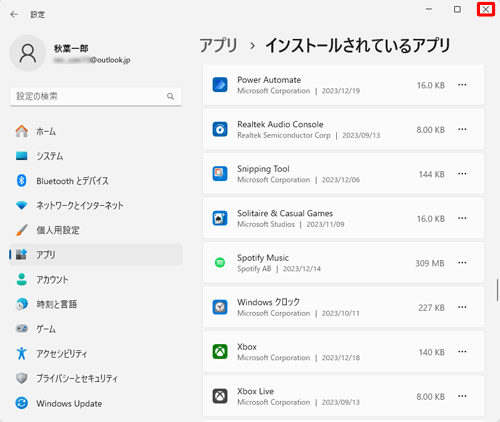The image size is (500, 422).
Task: Select アプリ in the sidebar
Action: pyautogui.click(x=96, y=255)
